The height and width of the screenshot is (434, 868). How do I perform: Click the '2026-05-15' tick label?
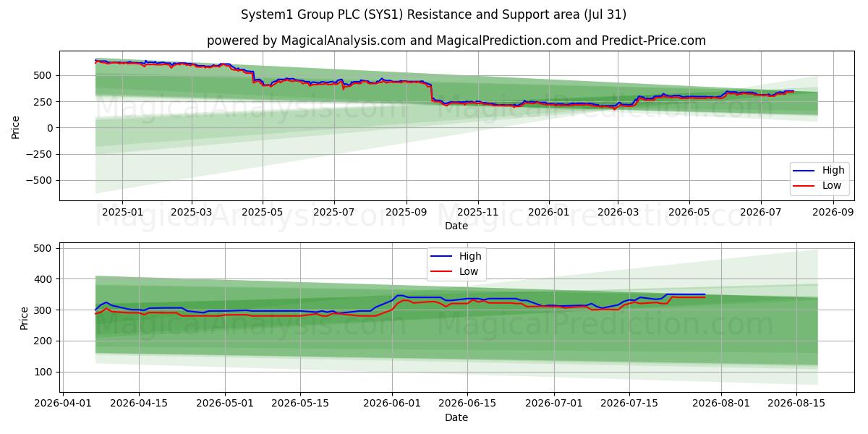pos(300,404)
